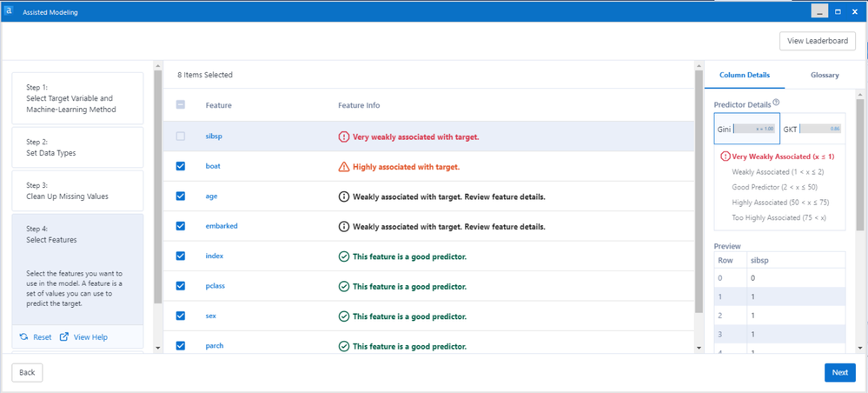Image resolution: width=868 pixels, height=393 pixels.
Task: Click the index feature name
Action: tap(215, 256)
